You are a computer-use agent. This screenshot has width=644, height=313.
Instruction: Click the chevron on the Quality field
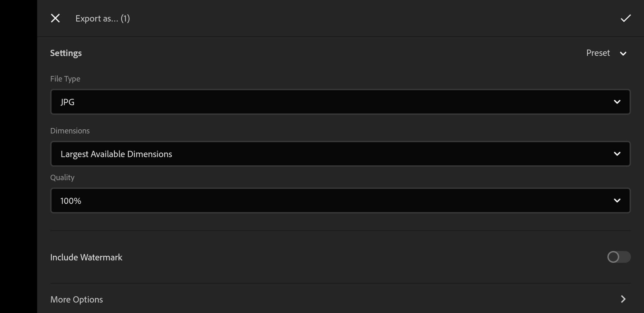coord(617,200)
